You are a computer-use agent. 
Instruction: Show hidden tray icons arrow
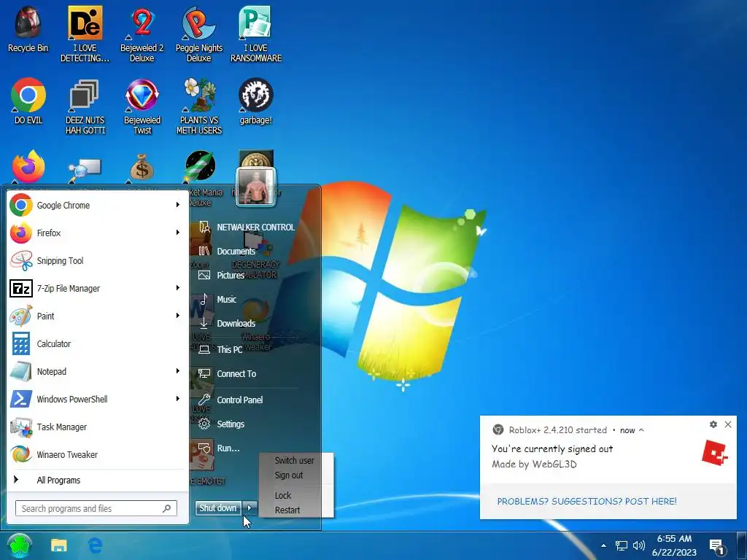coord(603,545)
